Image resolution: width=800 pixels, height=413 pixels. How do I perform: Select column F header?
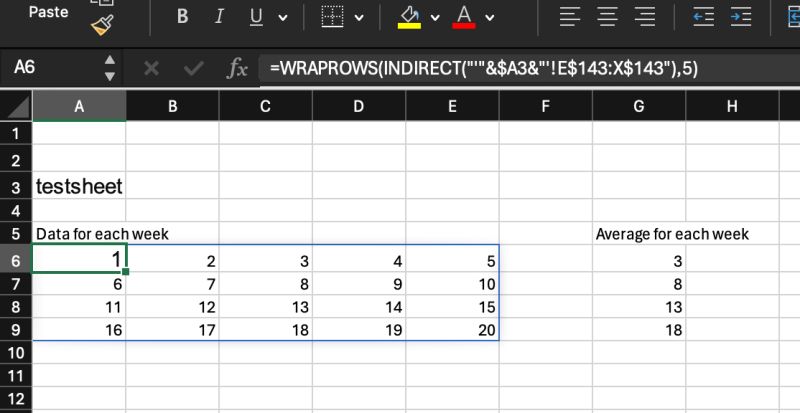coord(545,106)
